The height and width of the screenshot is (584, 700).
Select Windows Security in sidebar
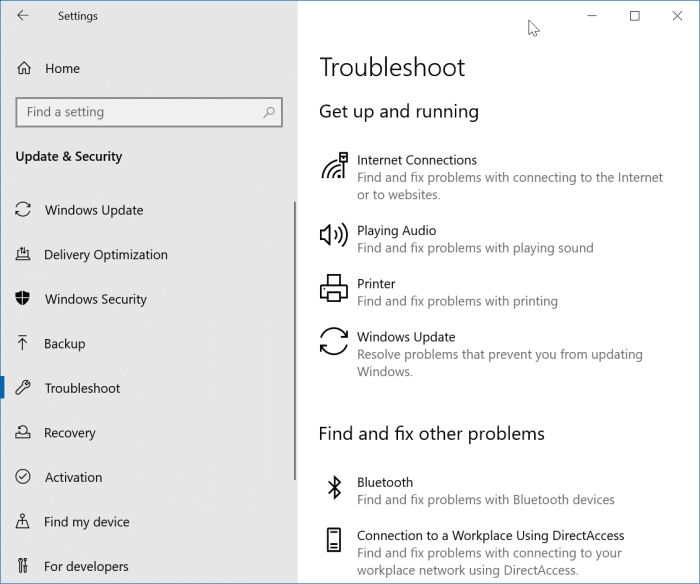click(x=96, y=300)
